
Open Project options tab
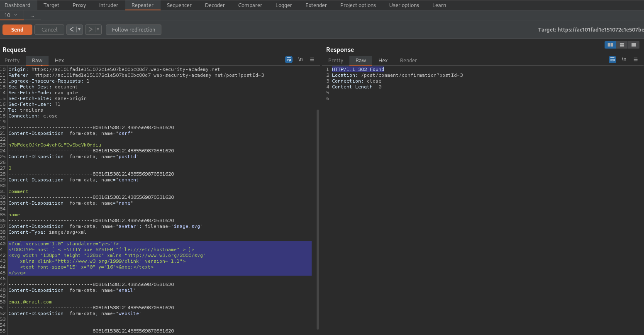tap(358, 5)
